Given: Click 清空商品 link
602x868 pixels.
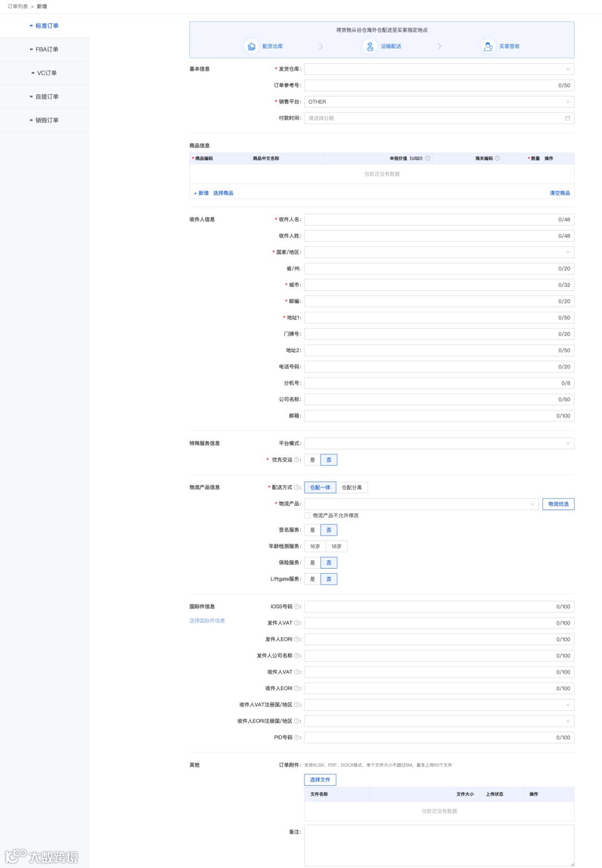Looking at the screenshot, I should point(560,193).
